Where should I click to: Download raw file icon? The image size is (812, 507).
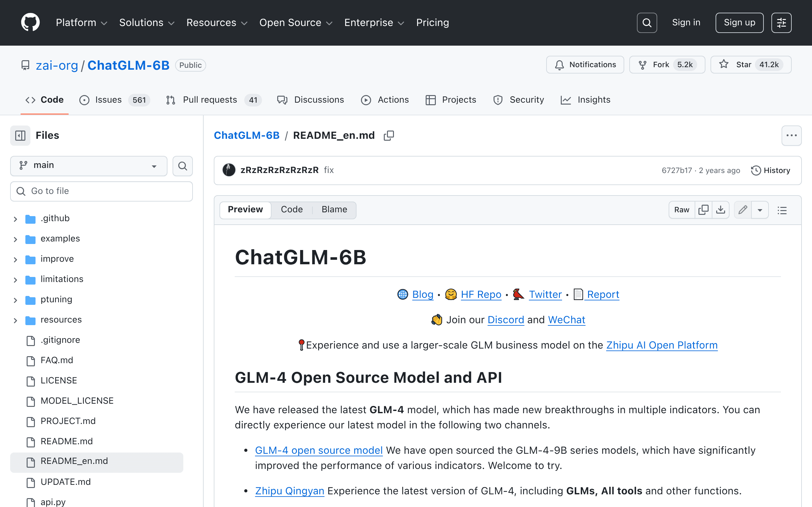pos(721,210)
